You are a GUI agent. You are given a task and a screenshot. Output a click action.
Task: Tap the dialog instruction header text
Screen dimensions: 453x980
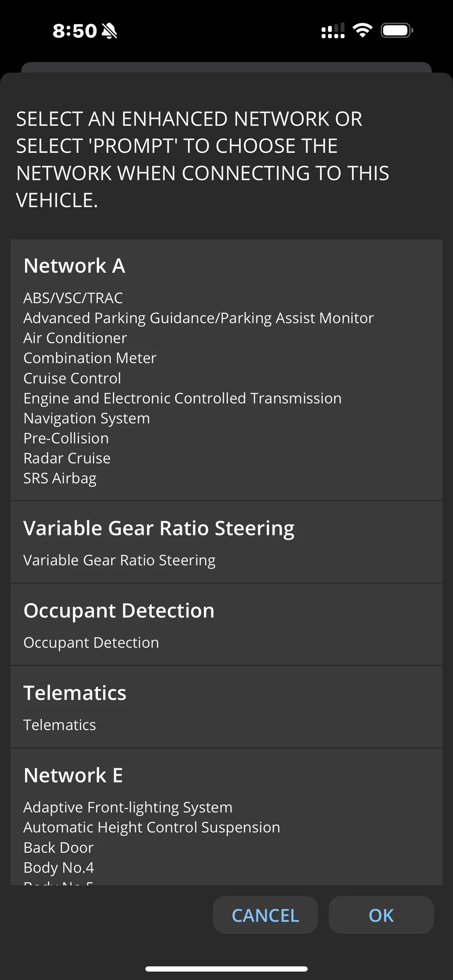[x=202, y=159]
